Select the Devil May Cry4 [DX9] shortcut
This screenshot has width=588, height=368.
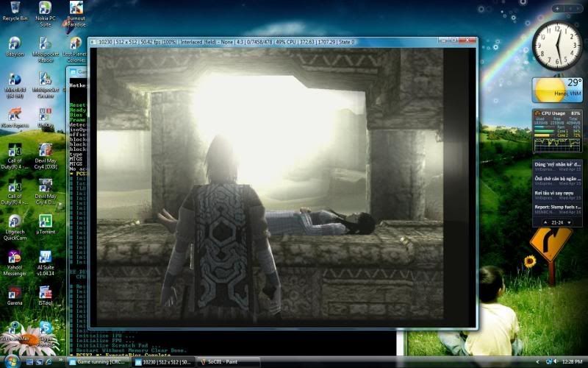coord(46,156)
